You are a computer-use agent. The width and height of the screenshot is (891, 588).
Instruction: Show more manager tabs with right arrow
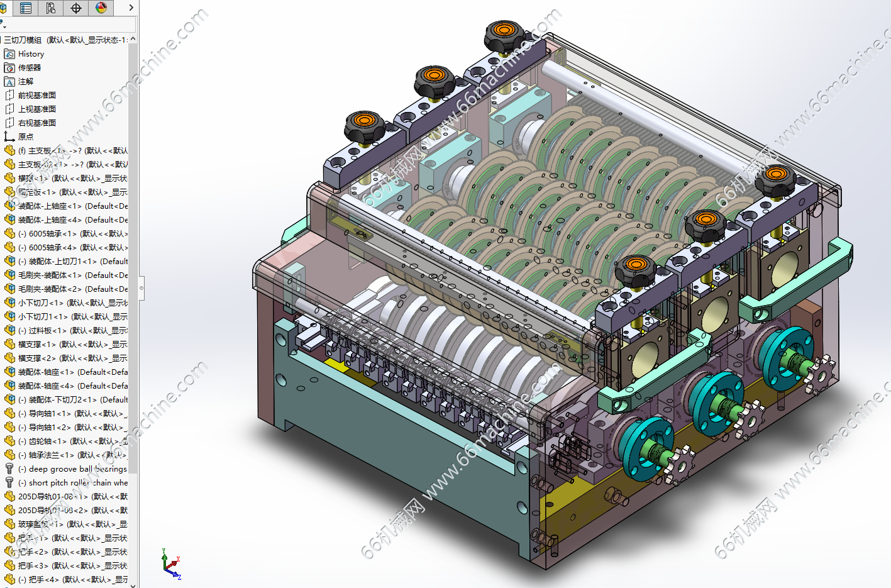tap(131, 8)
